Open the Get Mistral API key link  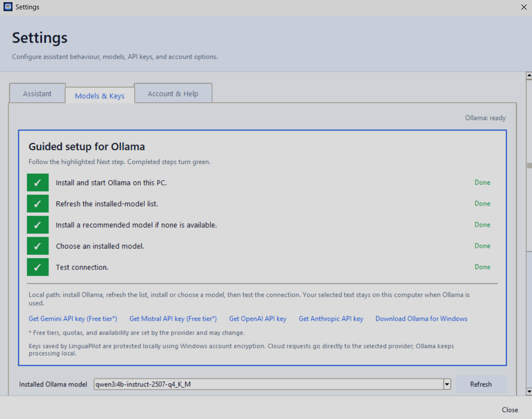pyautogui.click(x=173, y=318)
